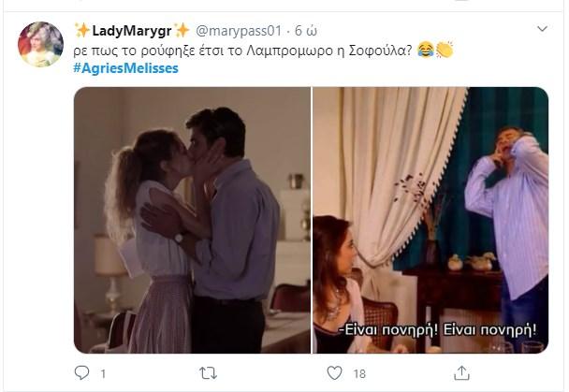Like the tweet with the heart icon
Viewport: 569px width, 392px height.
click(333, 373)
